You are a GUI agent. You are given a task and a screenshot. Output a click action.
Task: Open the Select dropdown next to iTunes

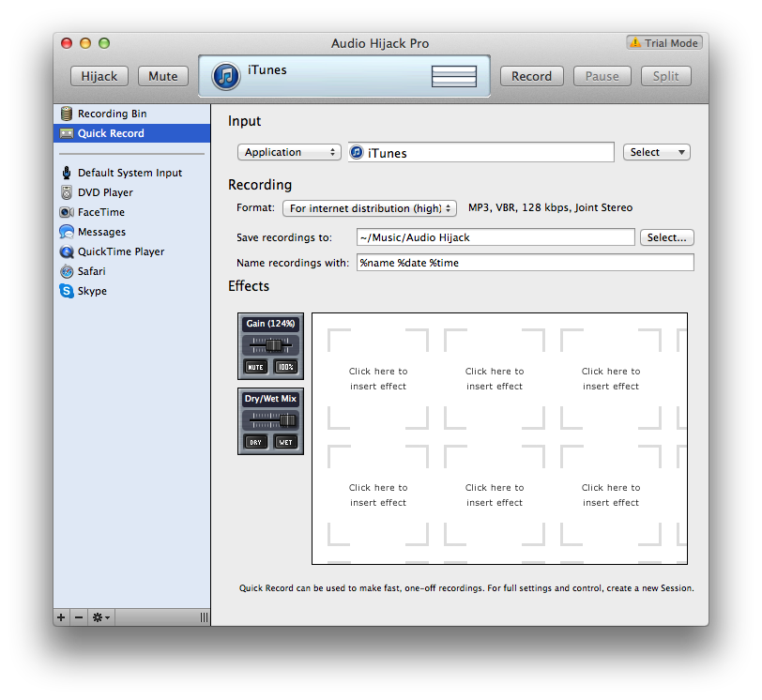coord(656,152)
